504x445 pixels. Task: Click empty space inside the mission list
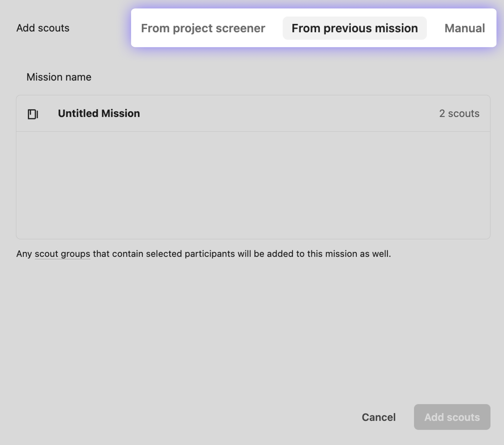point(253,185)
